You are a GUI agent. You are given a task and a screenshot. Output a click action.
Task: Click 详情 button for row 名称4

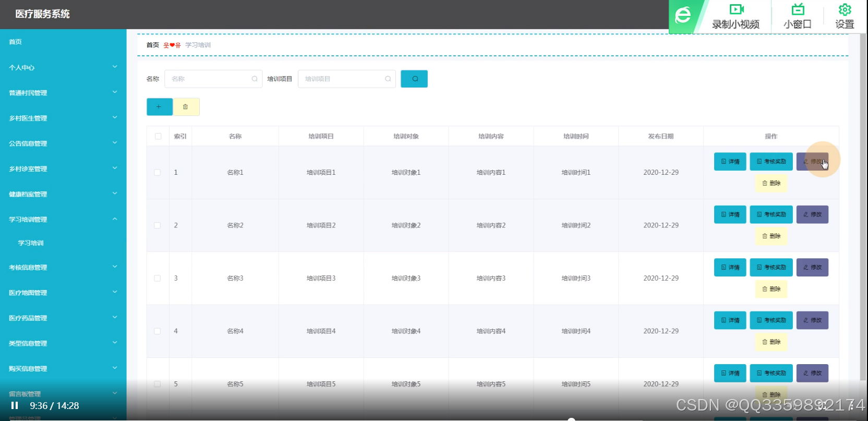[x=730, y=320]
